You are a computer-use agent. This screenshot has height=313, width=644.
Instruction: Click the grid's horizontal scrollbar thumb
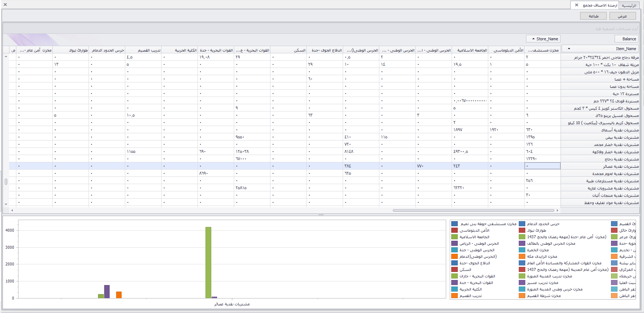pyautogui.click(x=473, y=210)
